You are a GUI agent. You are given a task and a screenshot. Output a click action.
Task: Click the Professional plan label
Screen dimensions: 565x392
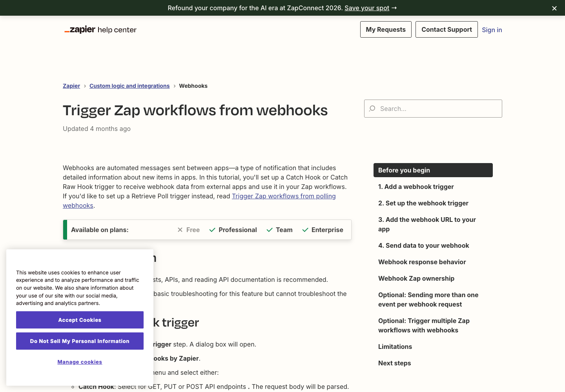(x=238, y=230)
